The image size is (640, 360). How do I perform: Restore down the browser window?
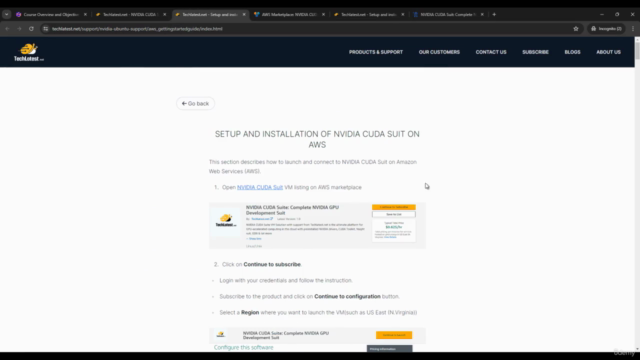[x=617, y=14]
